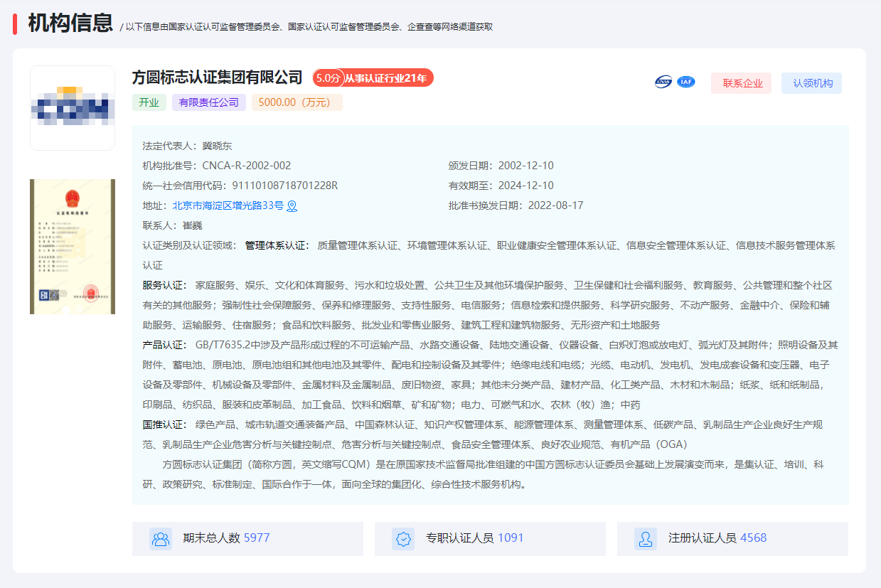Click the 服务认证 label

(164, 285)
